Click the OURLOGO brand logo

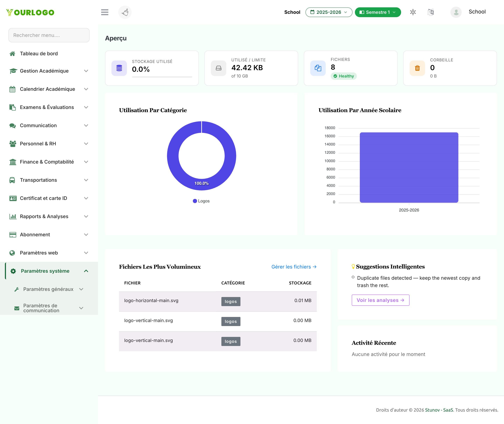(x=30, y=12)
